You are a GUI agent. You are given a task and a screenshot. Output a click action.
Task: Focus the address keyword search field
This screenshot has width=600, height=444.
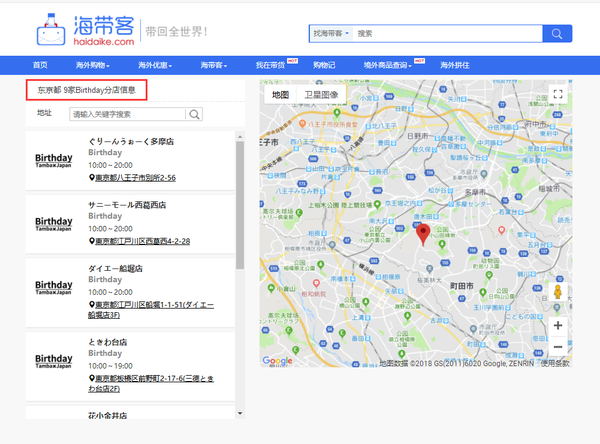click(x=127, y=114)
